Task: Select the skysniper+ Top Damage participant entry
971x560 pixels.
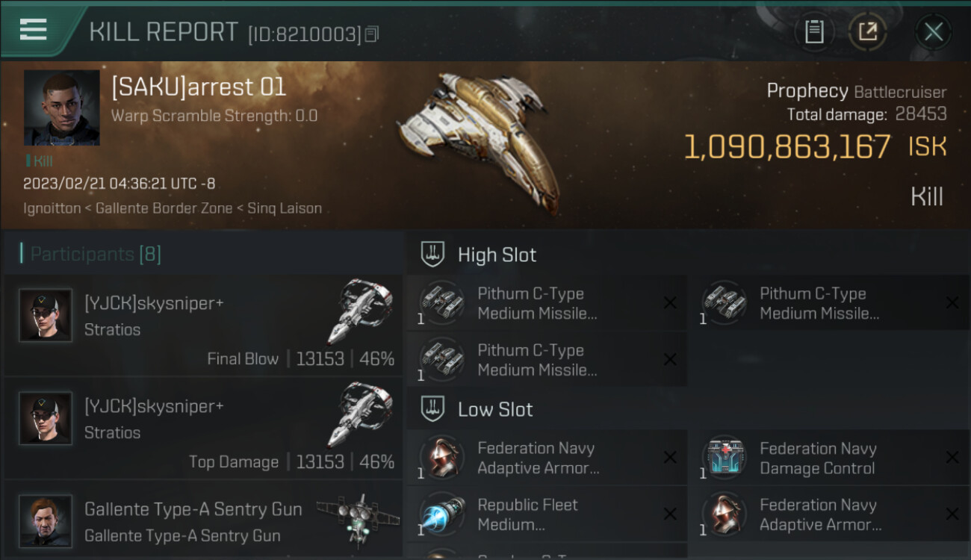Action: 202,429
